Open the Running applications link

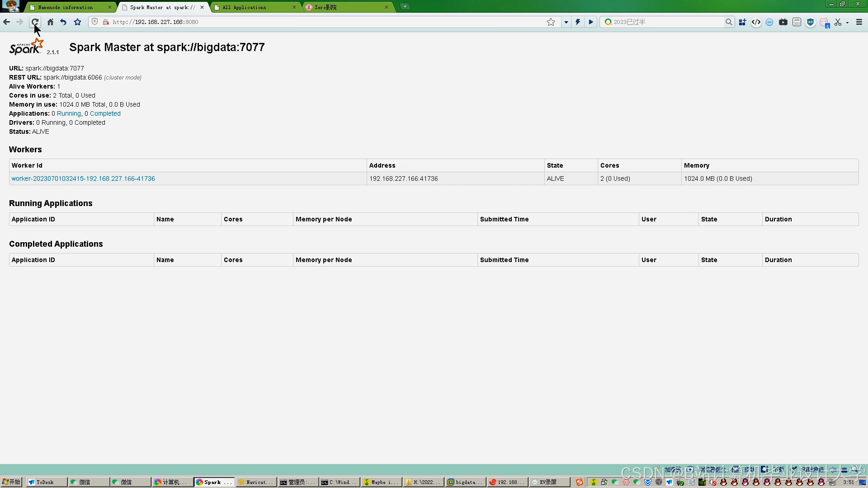tap(69, 113)
